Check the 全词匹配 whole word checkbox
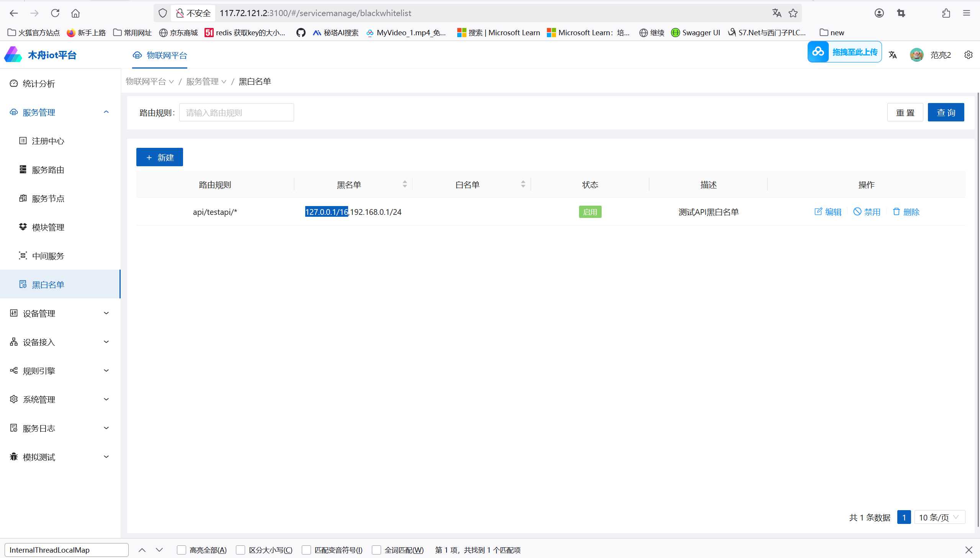 pyautogui.click(x=376, y=550)
